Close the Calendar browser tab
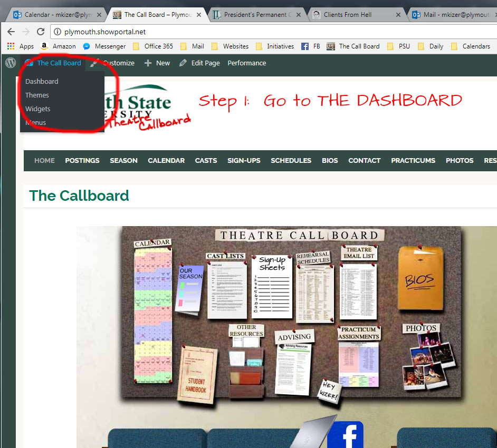This screenshot has height=448, width=497. (x=99, y=15)
